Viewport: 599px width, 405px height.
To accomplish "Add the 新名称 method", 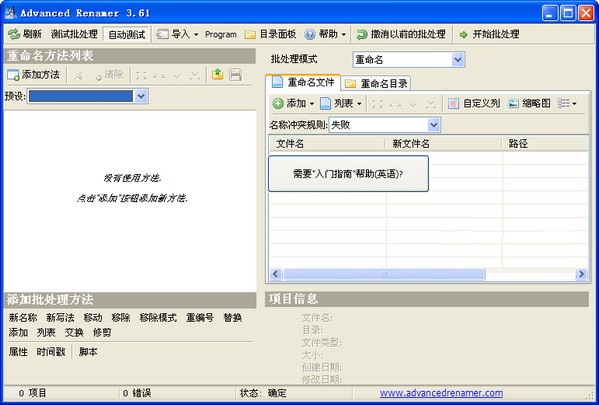I will click(x=23, y=318).
